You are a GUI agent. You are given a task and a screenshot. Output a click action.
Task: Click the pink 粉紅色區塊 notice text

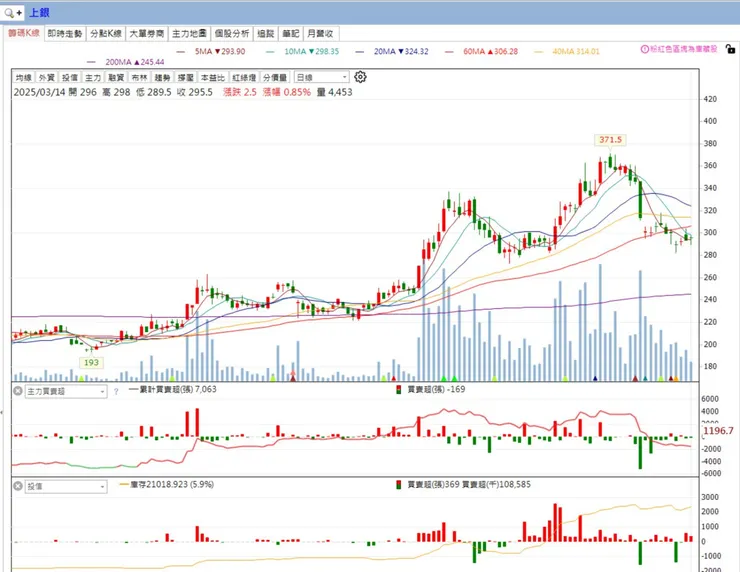click(x=684, y=49)
